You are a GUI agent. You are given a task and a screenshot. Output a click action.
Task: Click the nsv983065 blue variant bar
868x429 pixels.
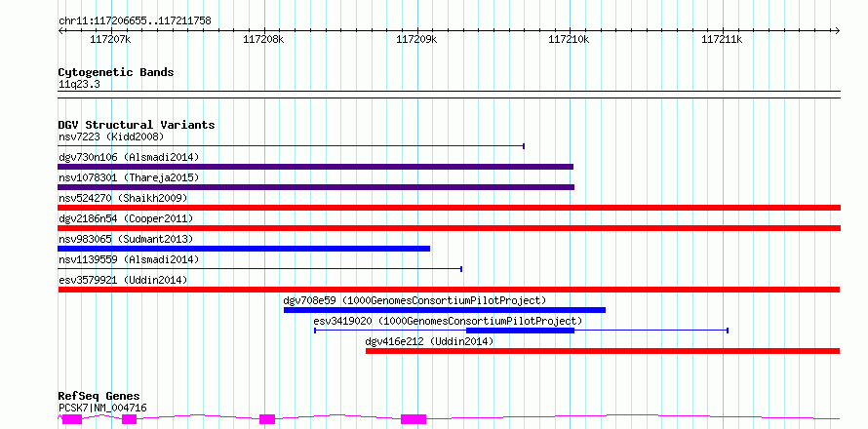[244, 249]
